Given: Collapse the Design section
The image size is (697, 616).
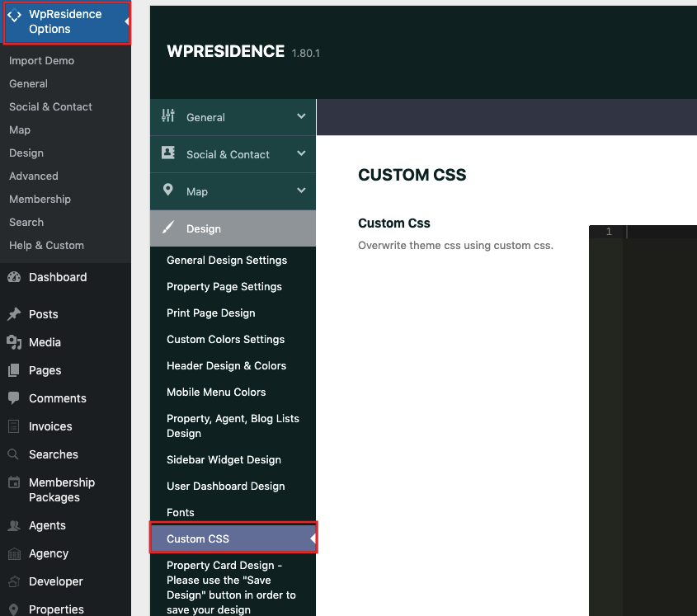Looking at the screenshot, I should pyautogui.click(x=233, y=228).
